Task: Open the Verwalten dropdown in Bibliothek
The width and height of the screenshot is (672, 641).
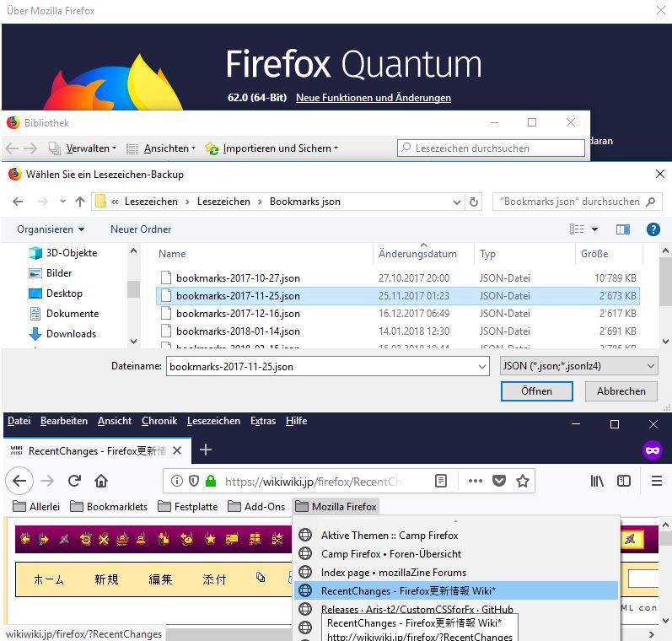Action: (x=83, y=148)
